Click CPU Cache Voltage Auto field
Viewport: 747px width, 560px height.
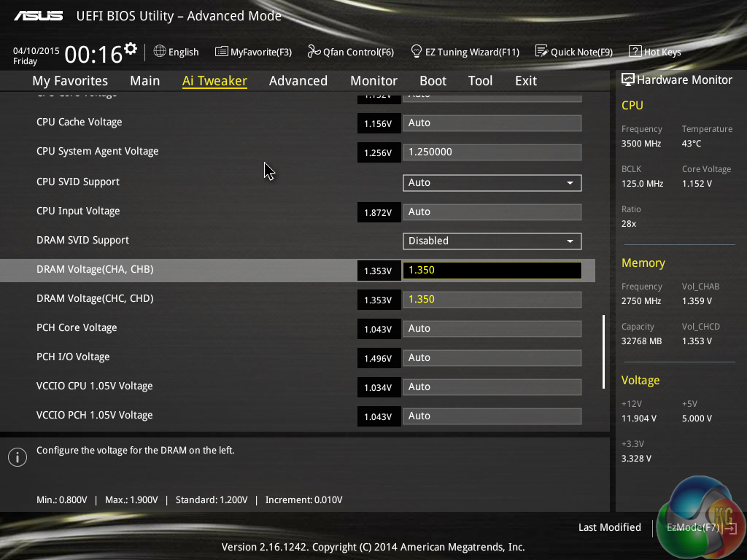coord(492,122)
